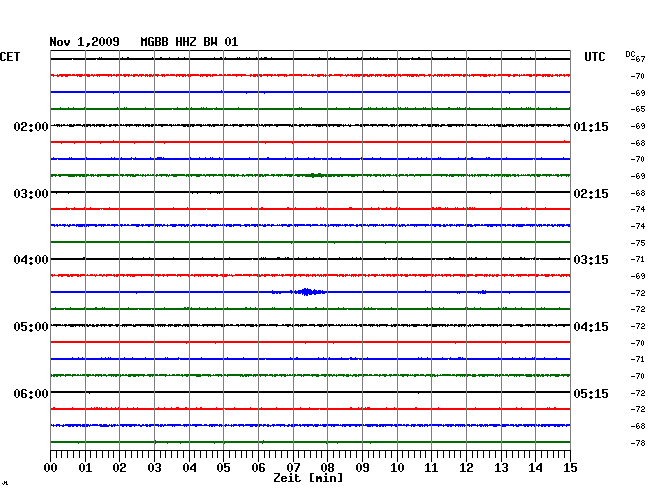Select the '04:00' CET time label

click(x=31, y=260)
